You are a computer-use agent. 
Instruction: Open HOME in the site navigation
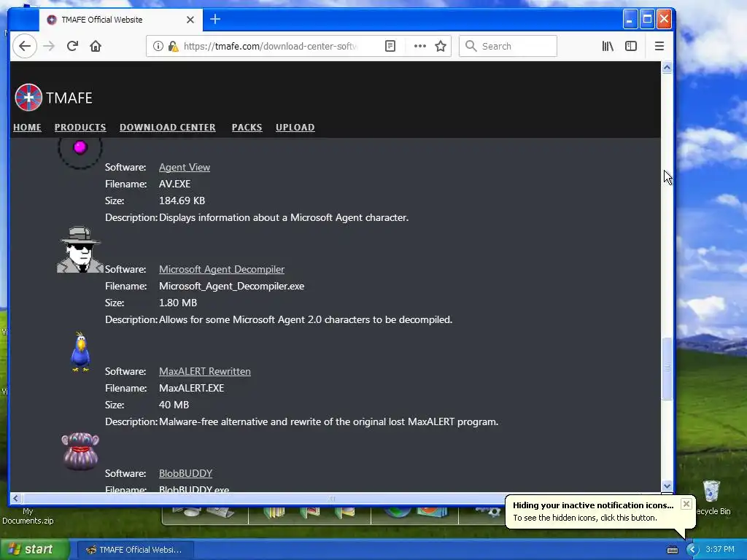(x=27, y=127)
